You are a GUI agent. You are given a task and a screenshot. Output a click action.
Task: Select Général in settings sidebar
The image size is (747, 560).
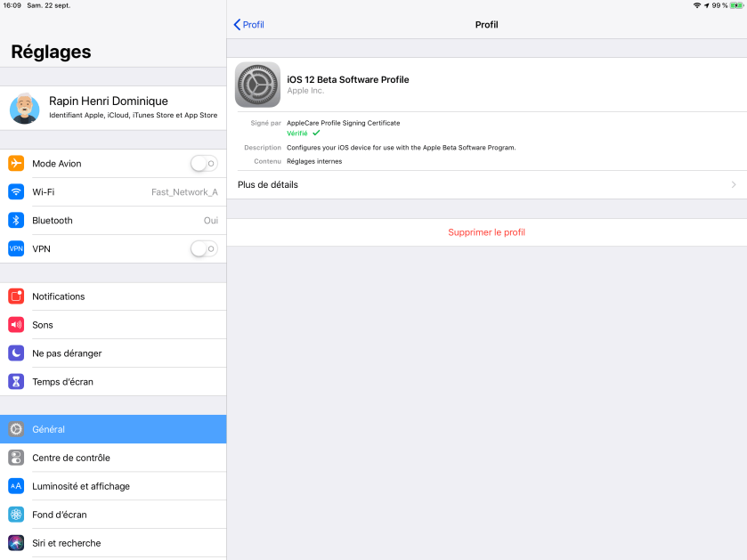coord(113,429)
